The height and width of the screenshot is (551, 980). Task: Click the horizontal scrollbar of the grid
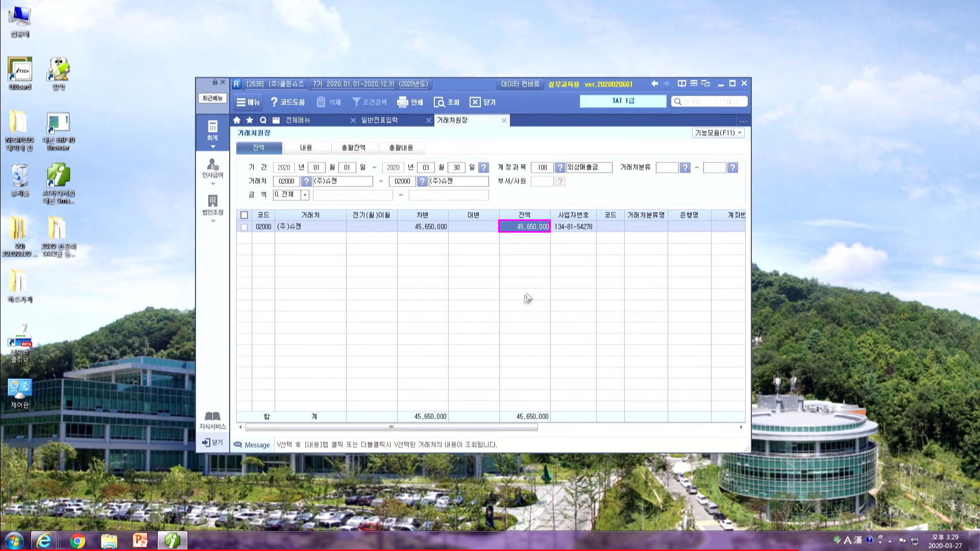pos(391,428)
